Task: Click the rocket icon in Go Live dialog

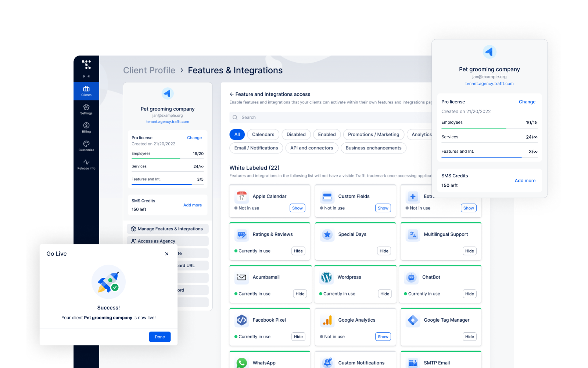Action: pyautogui.click(x=108, y=282)
